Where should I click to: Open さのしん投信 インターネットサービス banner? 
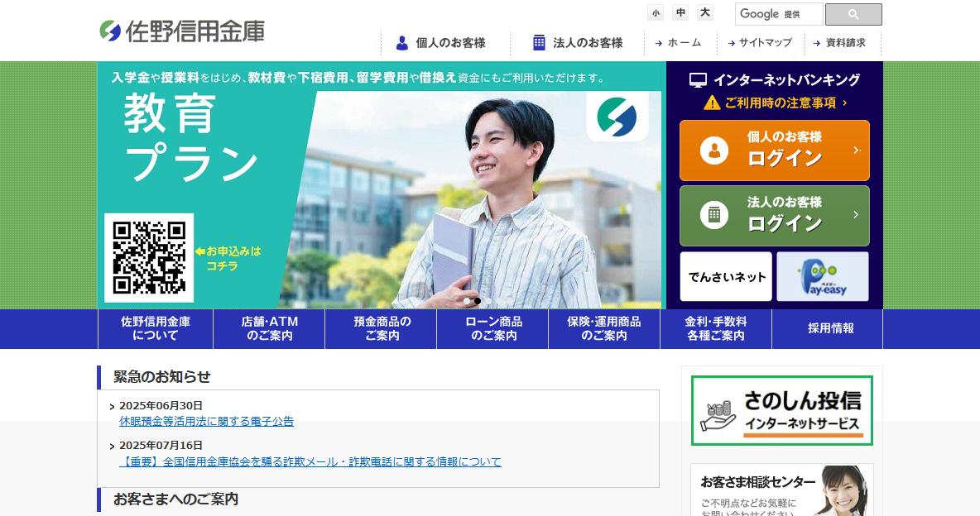pyautogui.click(x=782, y=410)
